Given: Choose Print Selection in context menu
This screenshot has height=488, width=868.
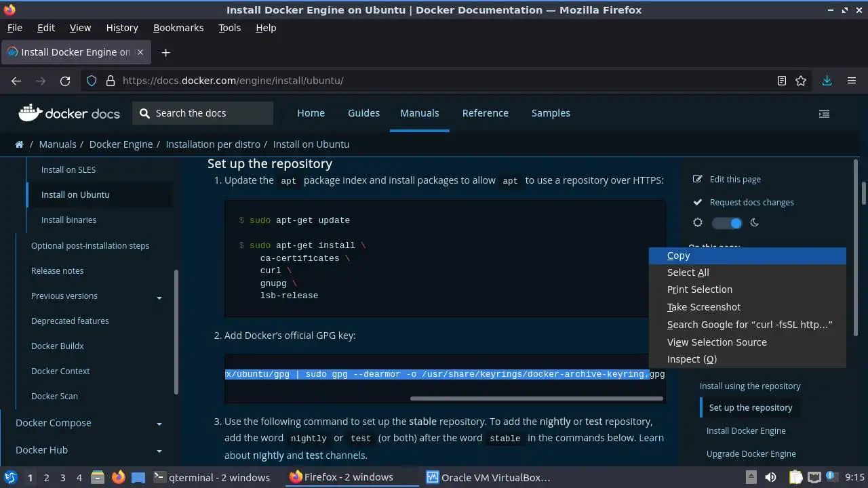Looking at the screenshot, I should tap(747, 289).
